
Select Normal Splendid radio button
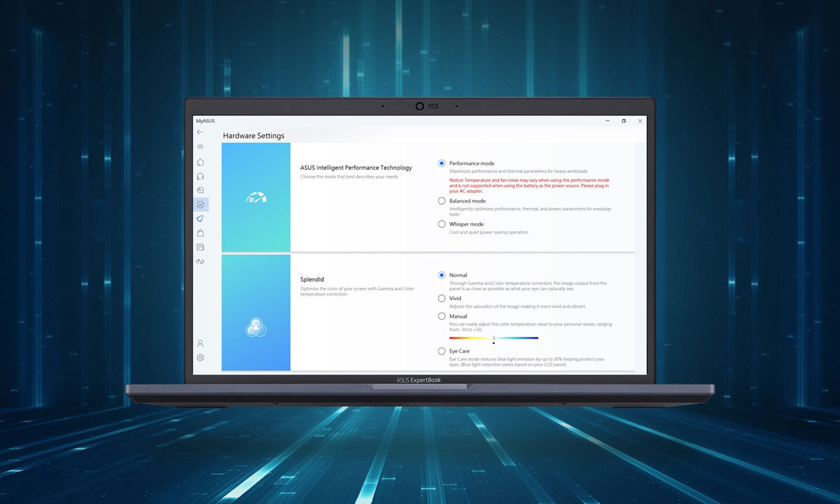pos(442,275)
